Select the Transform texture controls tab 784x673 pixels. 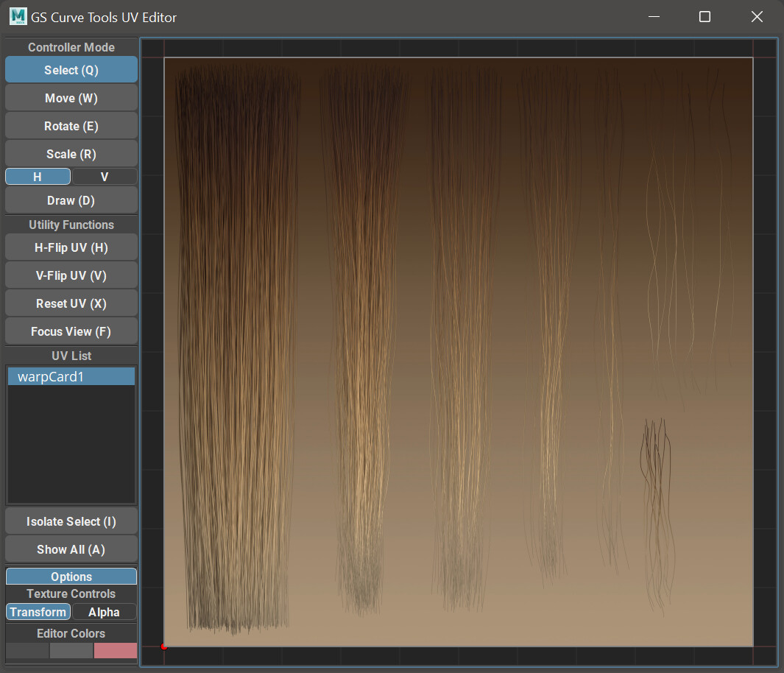click(38, 611)
